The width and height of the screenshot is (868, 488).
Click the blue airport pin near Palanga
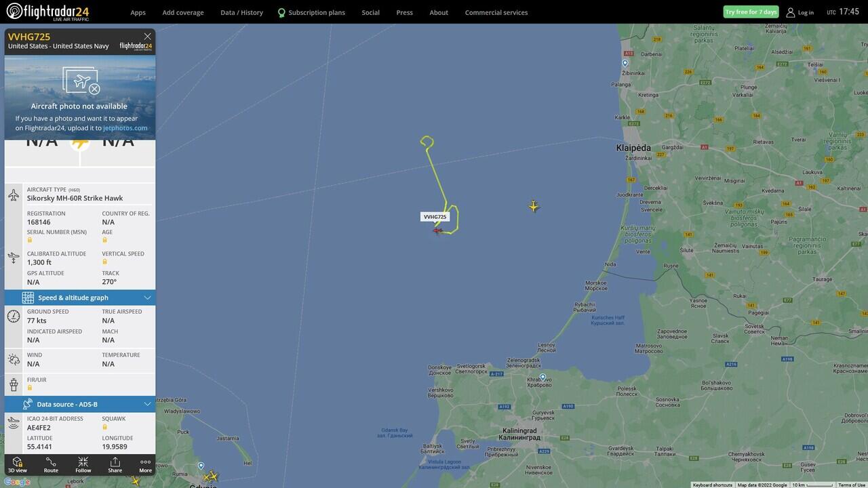point(625,63)
